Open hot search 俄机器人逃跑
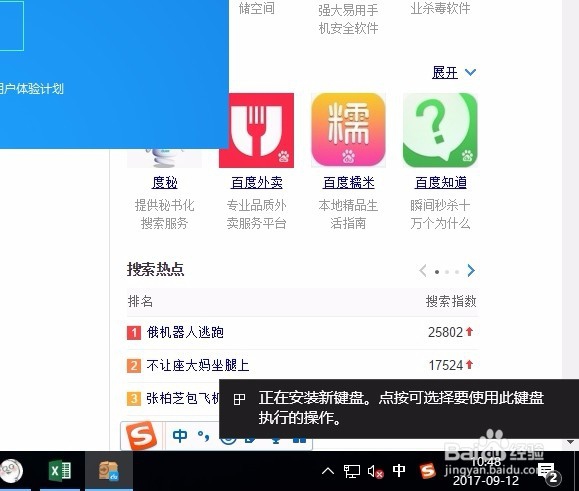The width and height of the screenshot is (579, 491). pos(185,332)
